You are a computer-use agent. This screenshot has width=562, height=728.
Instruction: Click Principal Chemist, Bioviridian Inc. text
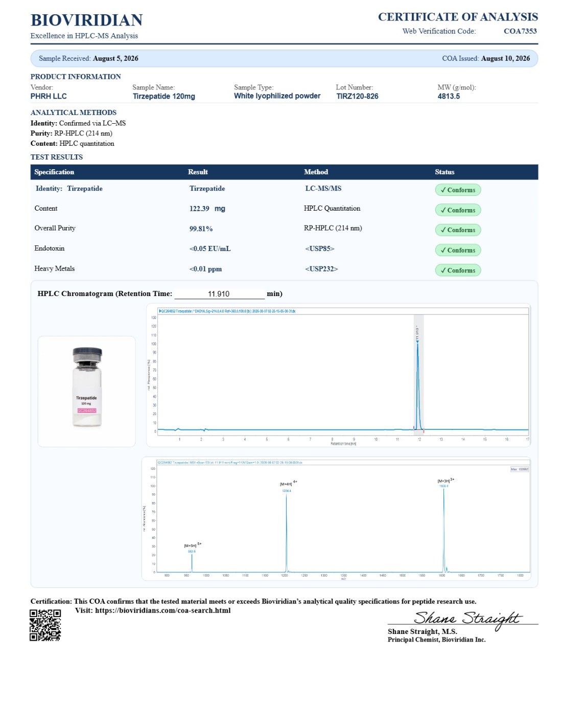click(x=436, y=640)
